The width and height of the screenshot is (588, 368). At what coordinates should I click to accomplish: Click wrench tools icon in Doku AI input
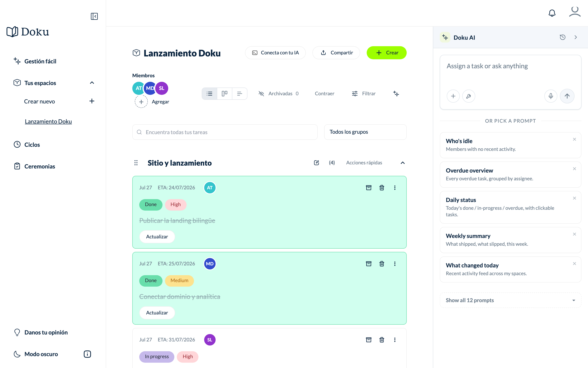(x=468, y=96)
